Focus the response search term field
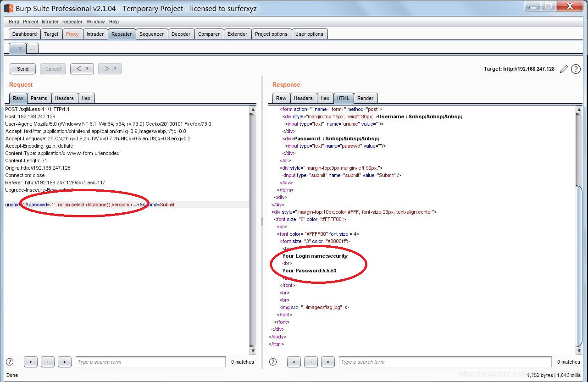This screenshot has height=382, width=588. (x=445, y=362)
